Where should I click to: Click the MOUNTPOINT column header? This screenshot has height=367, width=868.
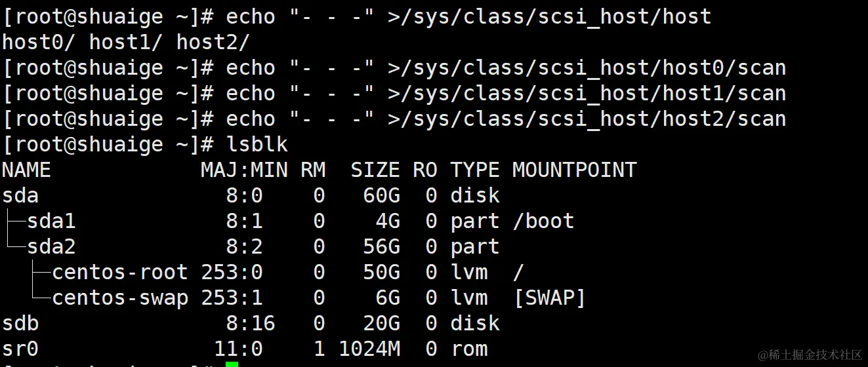[574, 170]
